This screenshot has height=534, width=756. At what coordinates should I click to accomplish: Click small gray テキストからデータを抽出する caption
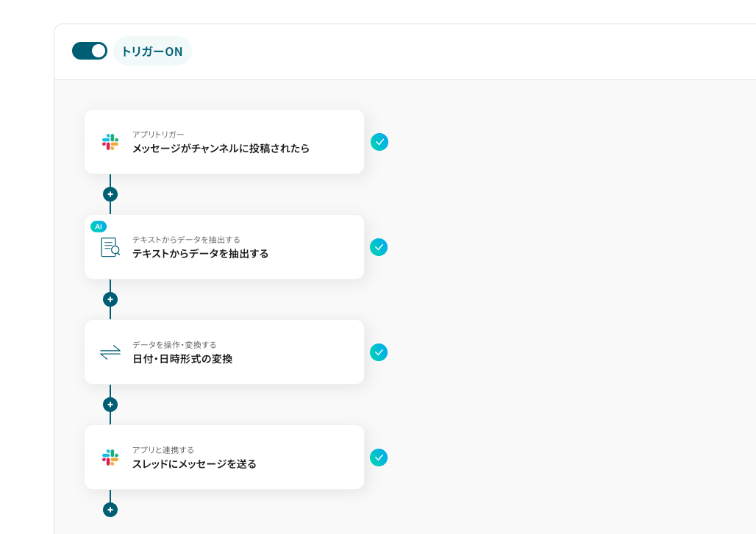click(186, 240)
